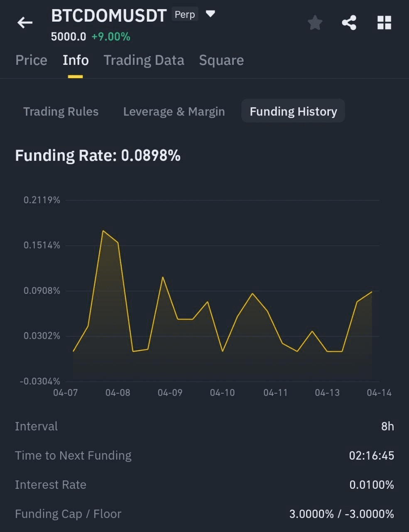
Task: Select the Info tab
Action: (x=76, y=60)
